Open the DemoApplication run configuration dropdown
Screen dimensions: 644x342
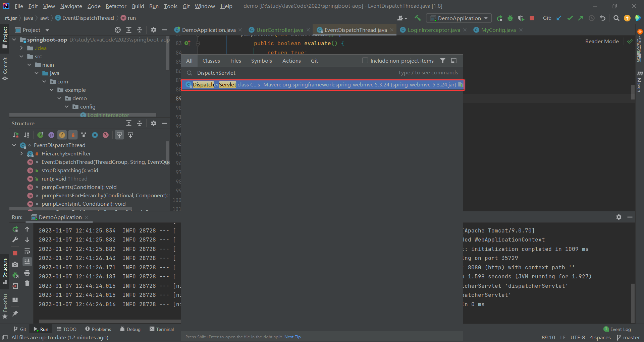(x=459, y=18)
